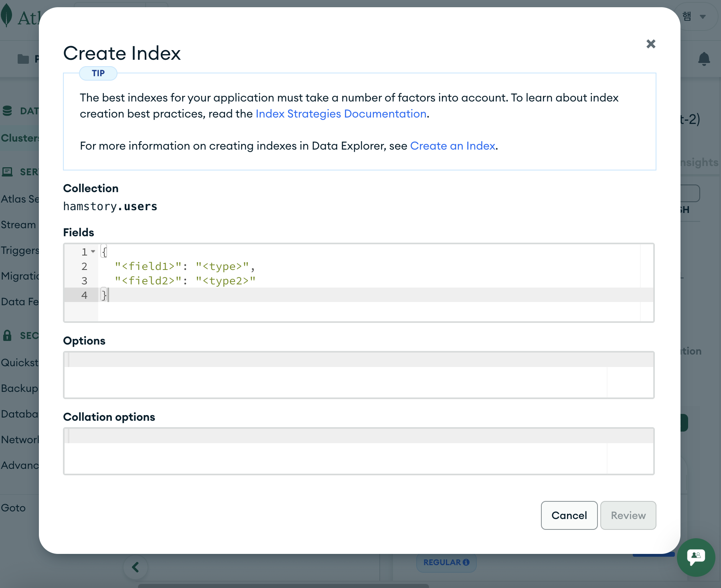Select Triggers in the sidebar
721x588 pixels.
click(20, 250)
